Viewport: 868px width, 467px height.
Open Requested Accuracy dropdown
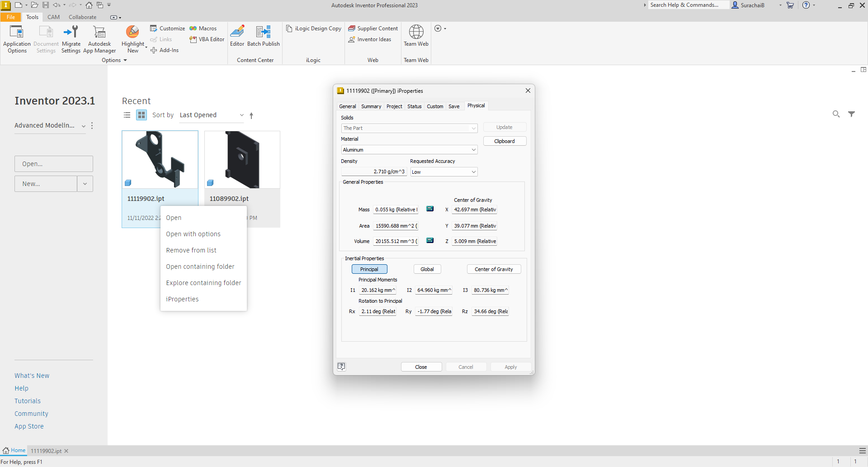pyautogui.click(x=473, y=172)
